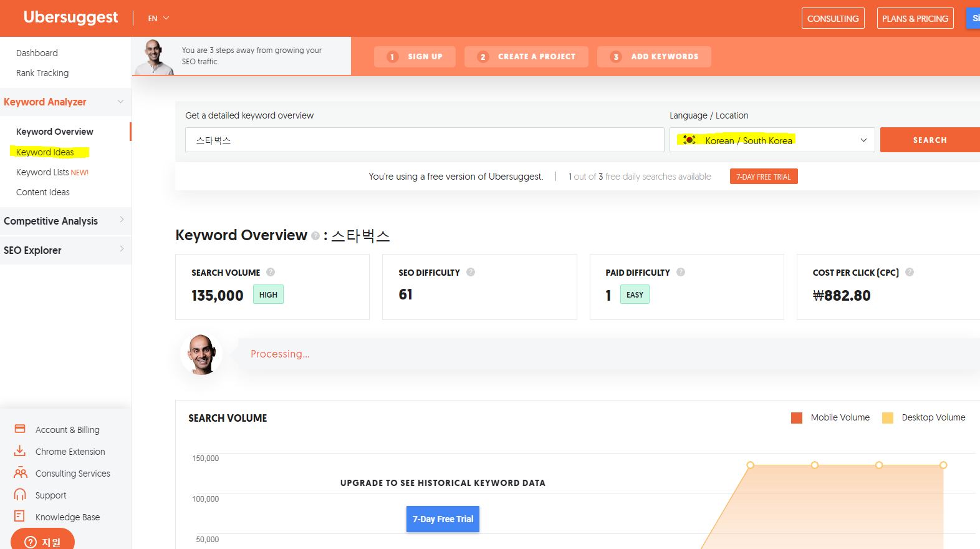Toggle Desktop Volume legend swatch
980x549 pixels.
(888, 418)
